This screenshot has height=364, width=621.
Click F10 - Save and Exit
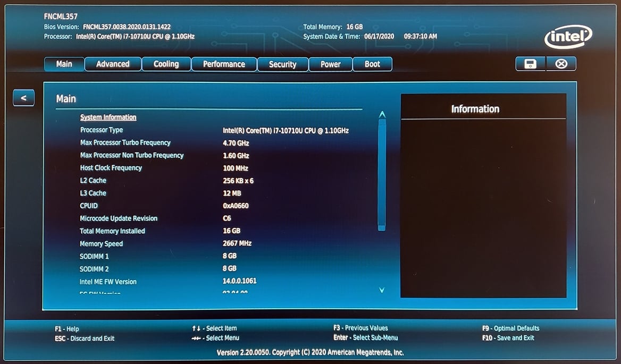pyautogui.click(x=508, y=338)
